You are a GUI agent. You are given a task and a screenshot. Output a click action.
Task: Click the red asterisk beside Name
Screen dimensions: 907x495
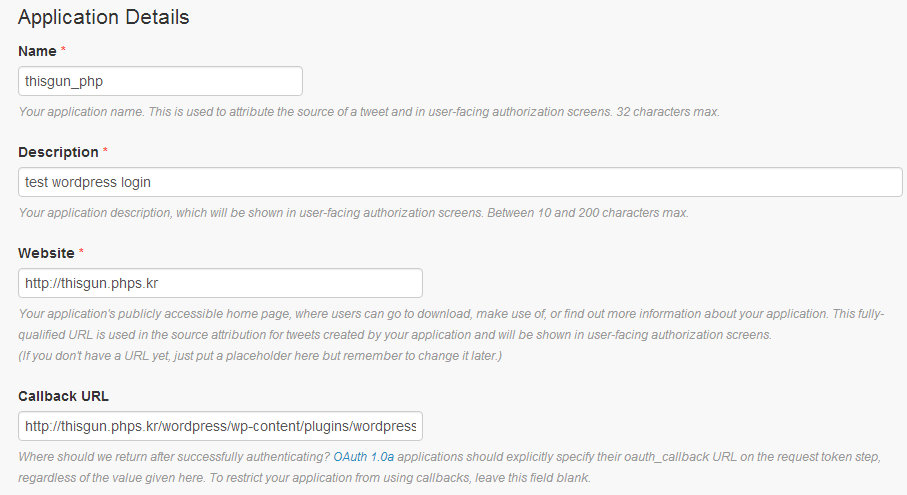[x=63, y=51]
